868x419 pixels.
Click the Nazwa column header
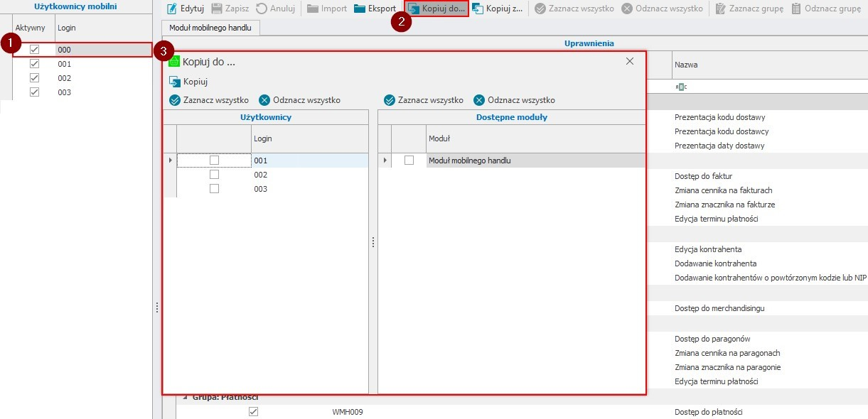(770, 65)
